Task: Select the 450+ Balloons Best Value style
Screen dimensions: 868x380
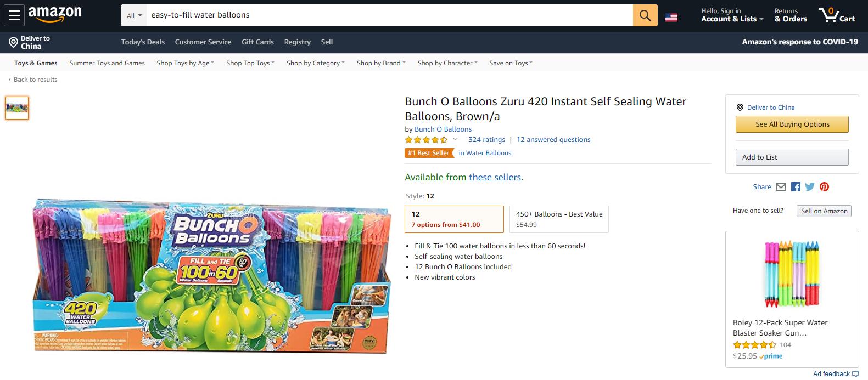Action: coord(558,219)
